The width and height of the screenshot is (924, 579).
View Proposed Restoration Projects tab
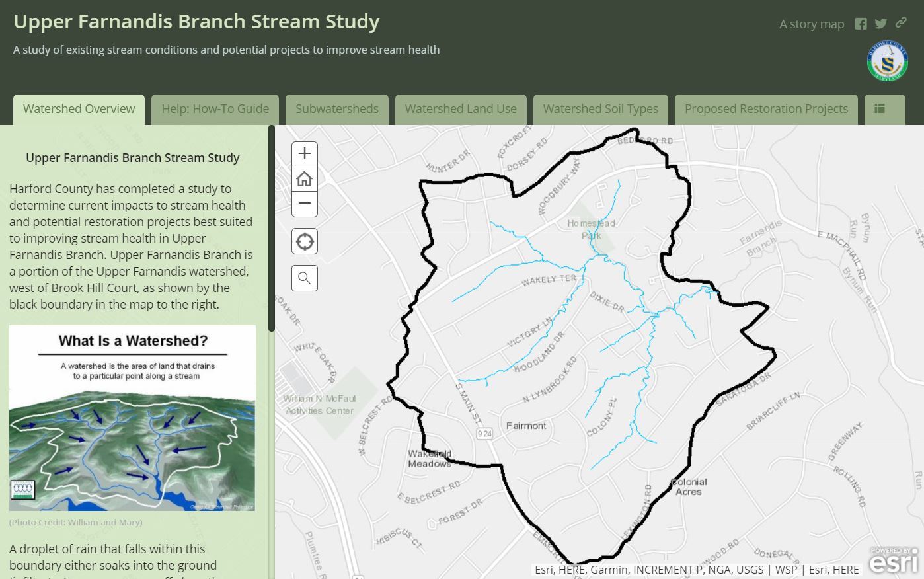[x=766, y=109]
